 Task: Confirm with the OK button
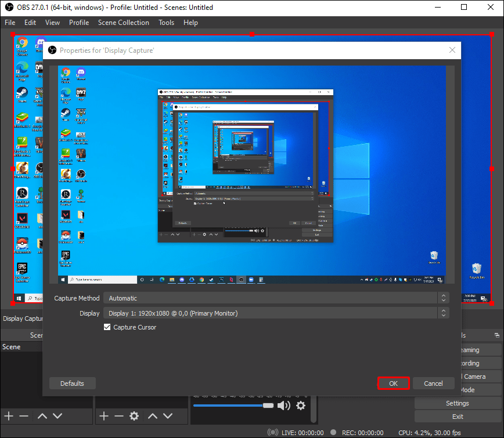tap(393, 383)
